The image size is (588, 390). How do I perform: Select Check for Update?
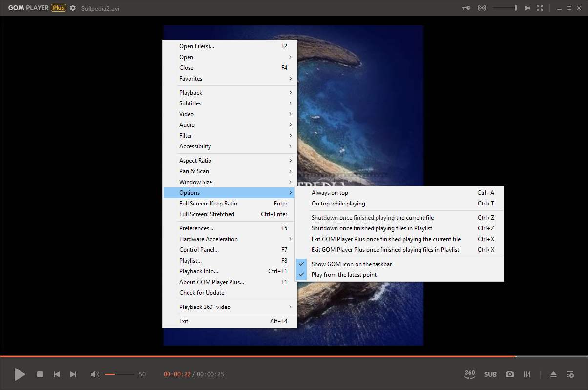[x=230, y=293]
